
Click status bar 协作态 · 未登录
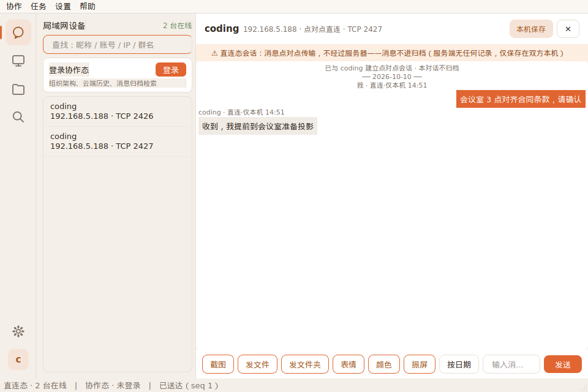[113, 386]
